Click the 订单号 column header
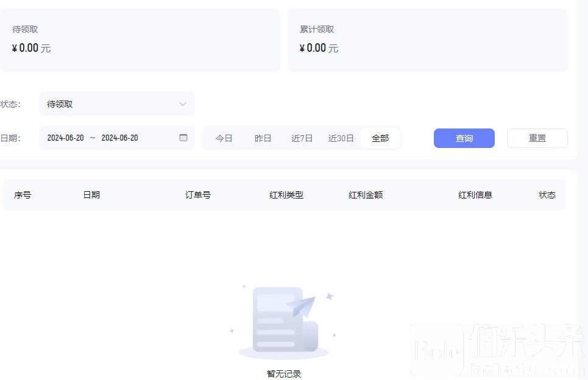Viewport: 588px width, 380px height. (x=198, y=195)
